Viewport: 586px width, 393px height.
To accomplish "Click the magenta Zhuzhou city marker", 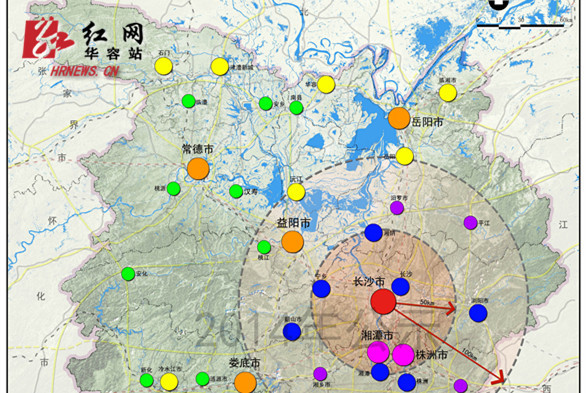I will click(x=403, y=355).
